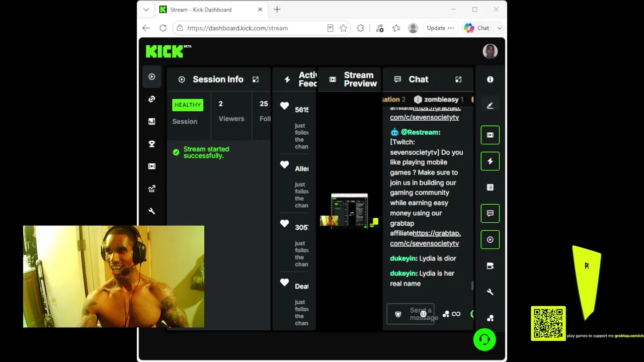The image size is (644, 362).
Task: Click the Viewers count stat
Action: point(231,111)
